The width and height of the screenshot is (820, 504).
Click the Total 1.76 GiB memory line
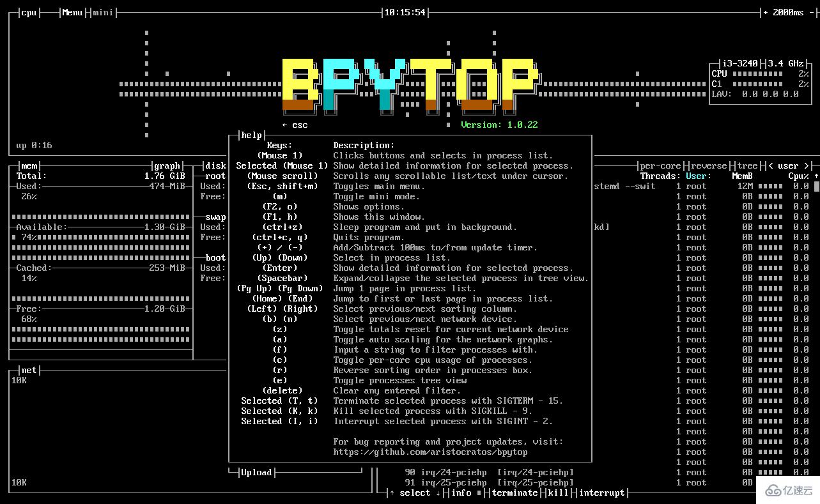point(100,176)
